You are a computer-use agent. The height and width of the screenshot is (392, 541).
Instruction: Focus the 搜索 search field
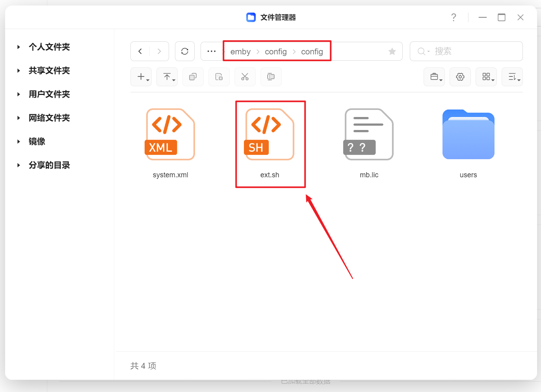466,51
